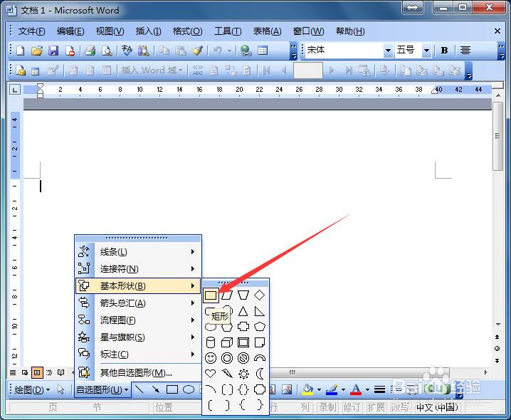The image size is (511, 420).
Task: Pick the Donut basic shape
Action: click(227, 358)
